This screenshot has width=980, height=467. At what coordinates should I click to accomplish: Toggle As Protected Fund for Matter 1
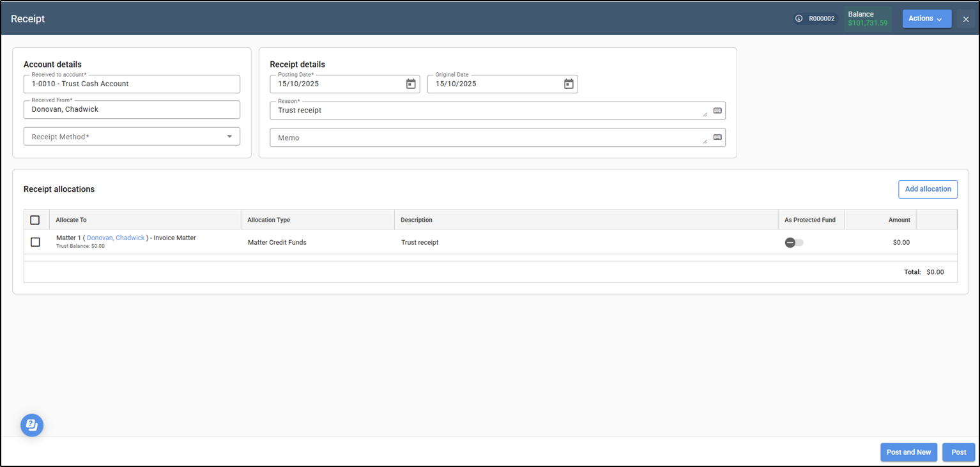coord(794,243)
